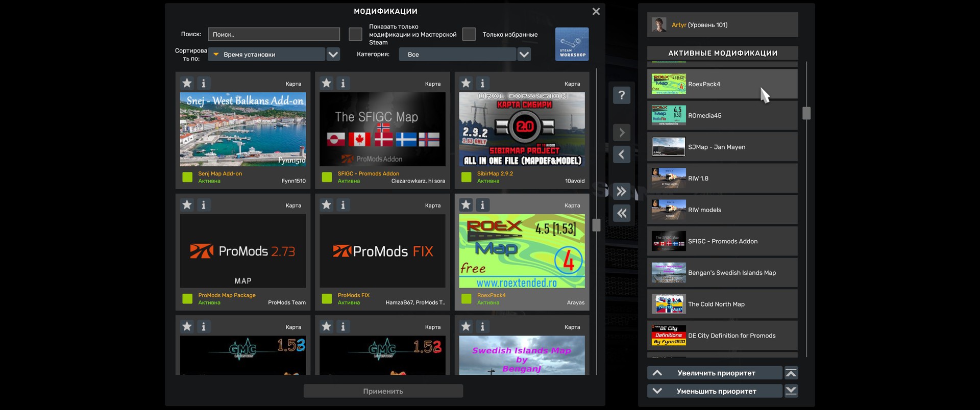Viewport: 980px width, 410px height.
Task: Select SFIGC - Promods Addon active mod
Action: click(x=722, y=241)
